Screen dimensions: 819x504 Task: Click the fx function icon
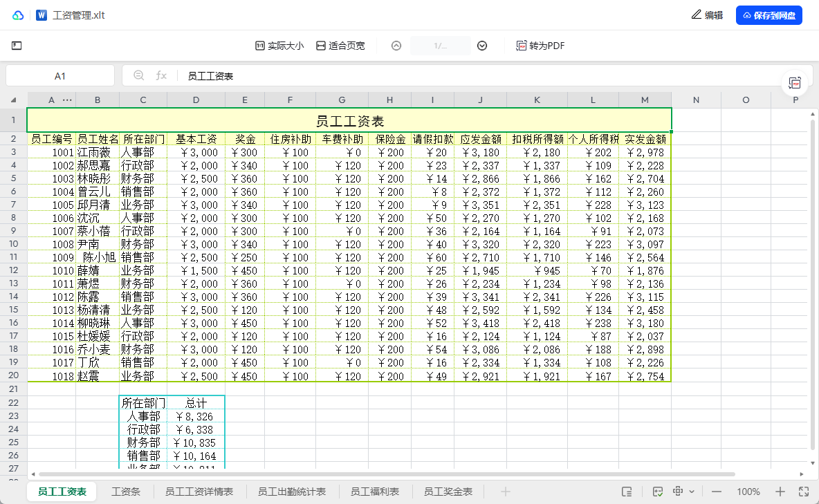[x=160, y=75]
